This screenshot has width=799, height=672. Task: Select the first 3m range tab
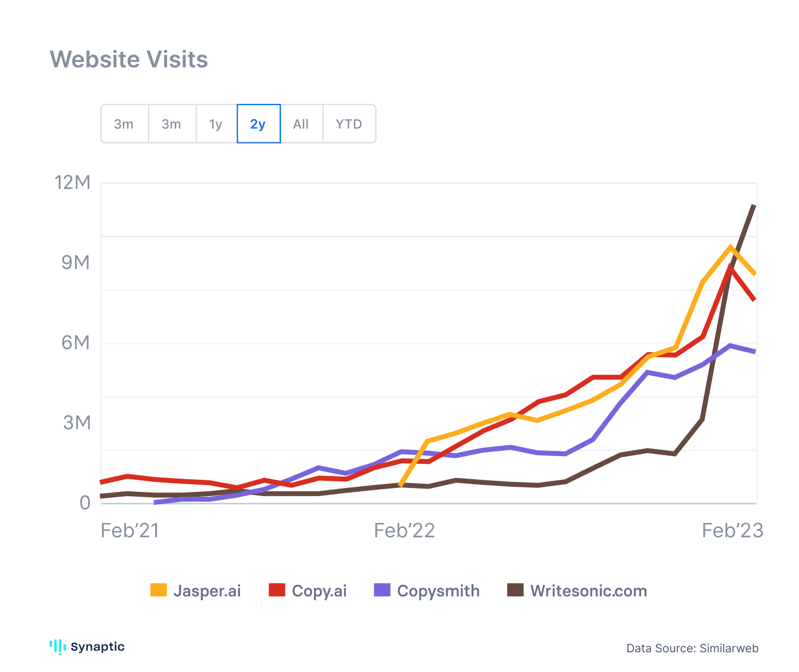point(124,124)
